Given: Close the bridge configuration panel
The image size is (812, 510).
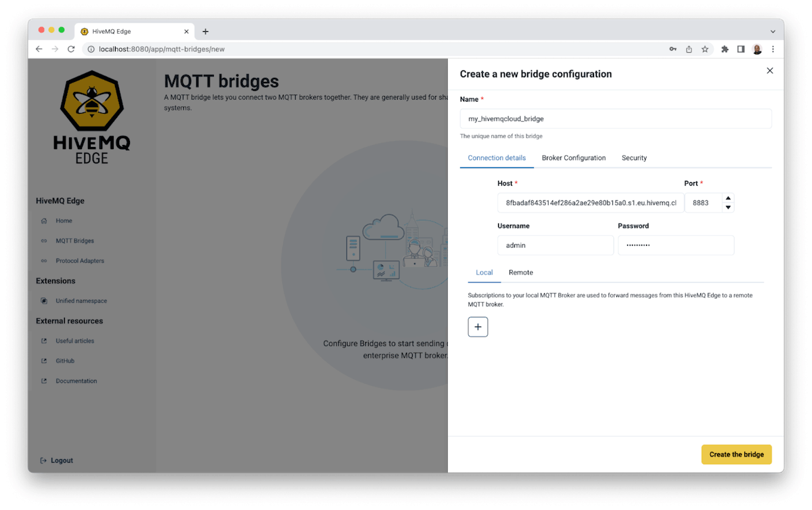Looking at the screenshot, I should pyautogui.click(x=769, y=70).
